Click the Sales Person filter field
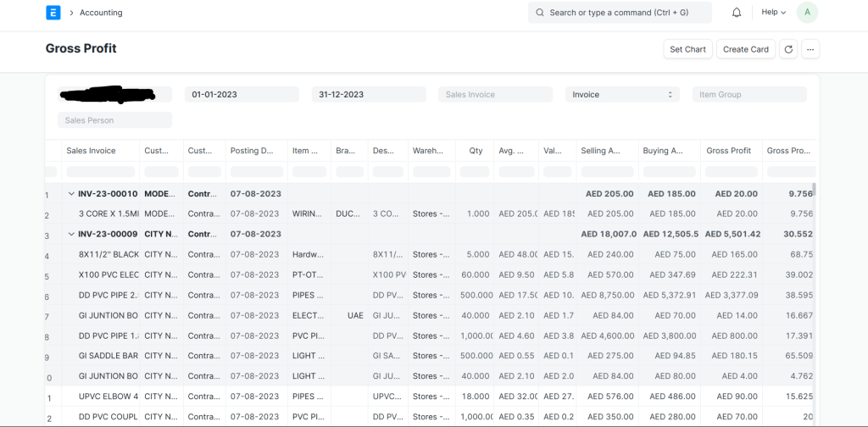Viewport: 868px width, 427px height. point(114,120)
